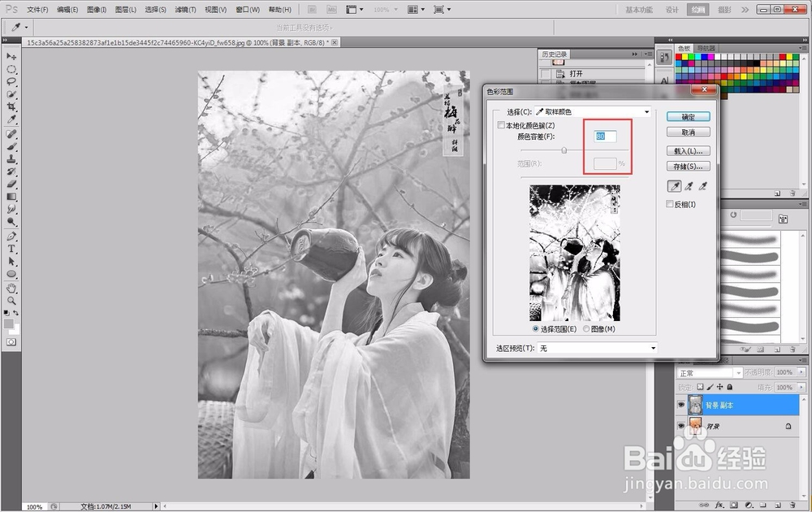Click the Quick Mask mode icon

[11, 342]
